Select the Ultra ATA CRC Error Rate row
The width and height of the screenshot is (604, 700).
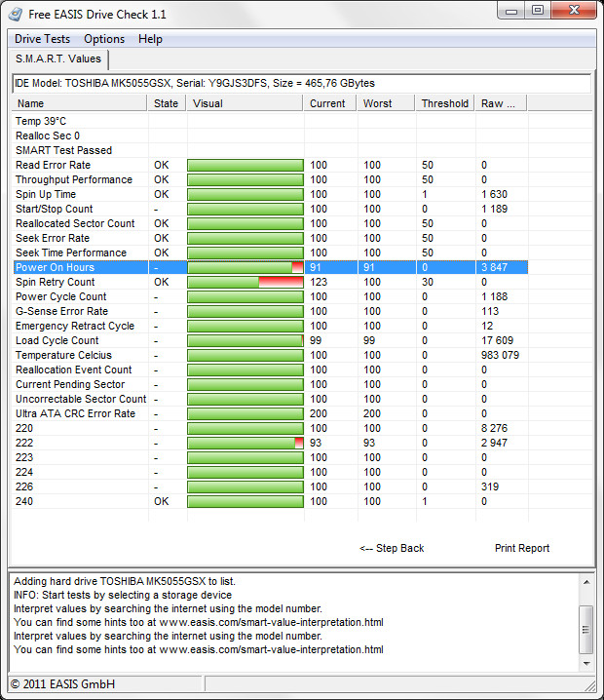pos(270,413)
